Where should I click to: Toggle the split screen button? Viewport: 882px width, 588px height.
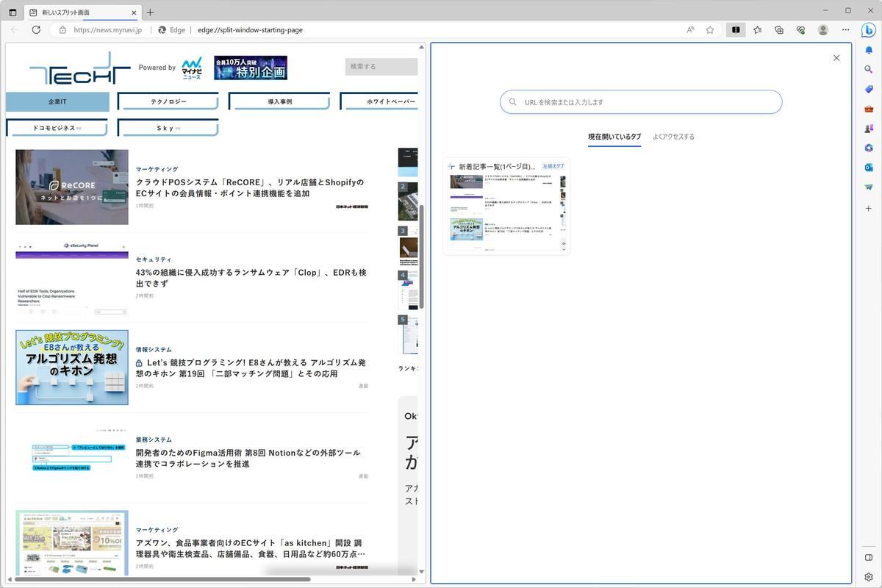[x=735, y=30]
